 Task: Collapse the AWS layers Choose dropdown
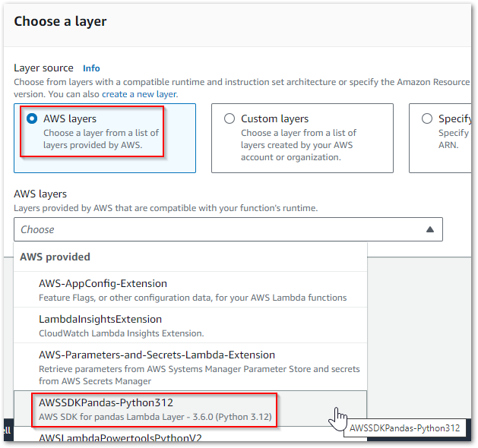point(228,229)
